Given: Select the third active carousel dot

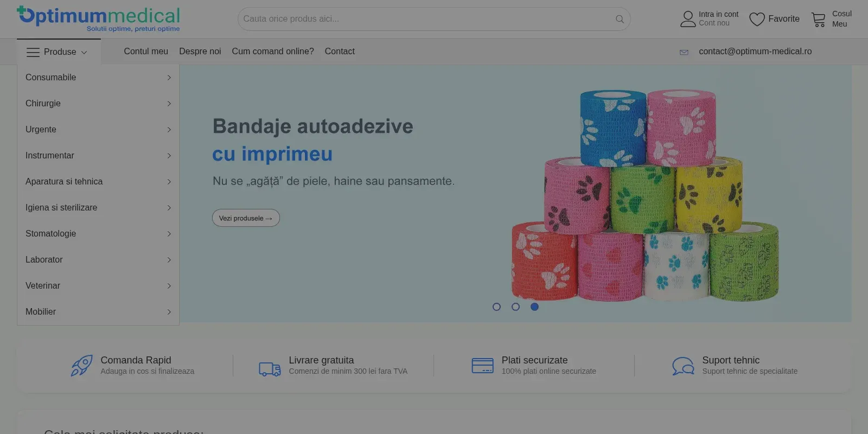Looking at the screenshot, I should click(534, 307).
